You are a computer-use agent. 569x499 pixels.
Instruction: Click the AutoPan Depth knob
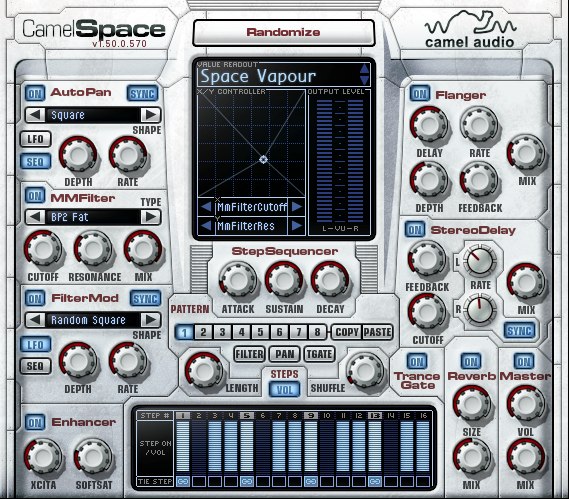point(78,155)
